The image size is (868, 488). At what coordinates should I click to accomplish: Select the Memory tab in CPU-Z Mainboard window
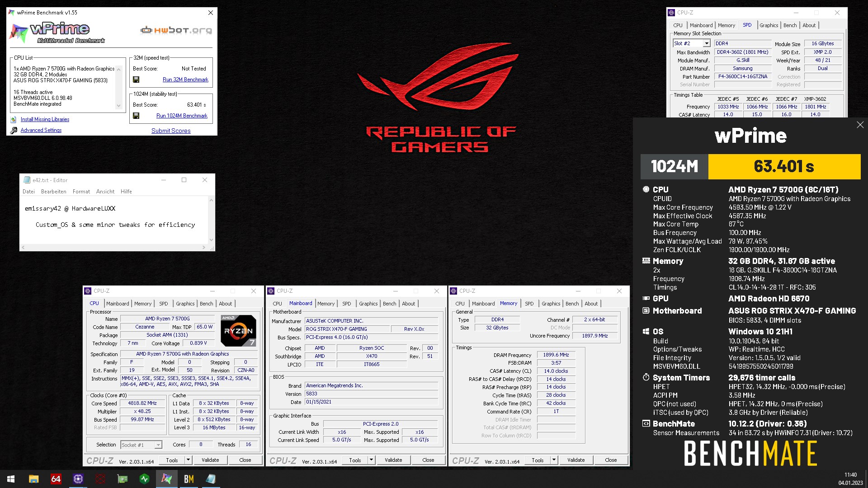coord(326,304)
